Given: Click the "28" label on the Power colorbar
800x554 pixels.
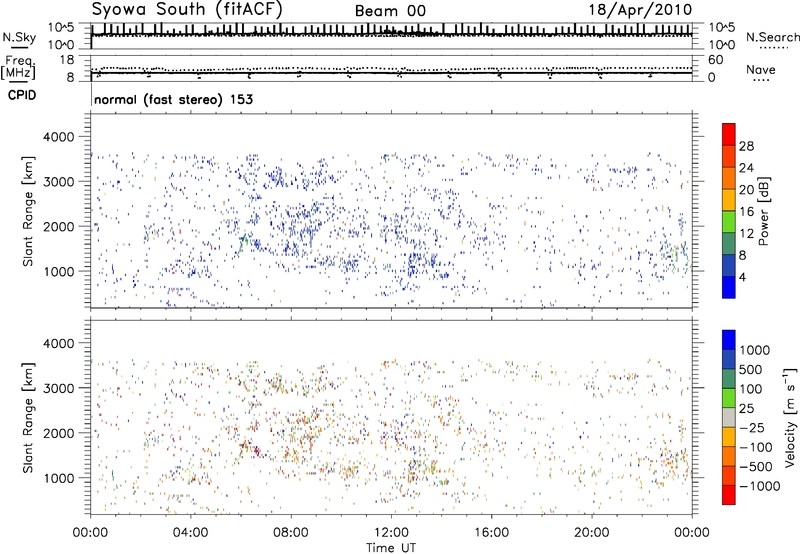Looking at the screenshot, I should tap(746, 146).
